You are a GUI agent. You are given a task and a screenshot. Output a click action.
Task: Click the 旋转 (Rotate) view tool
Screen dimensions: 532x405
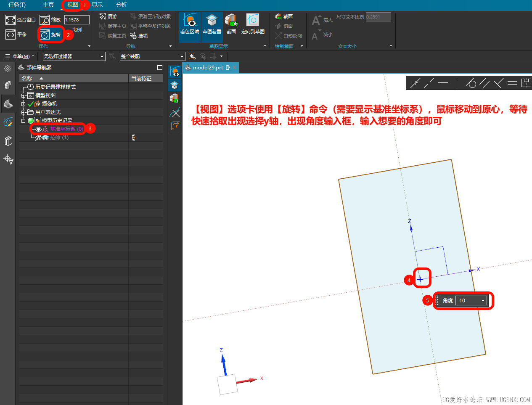(45, 35)
